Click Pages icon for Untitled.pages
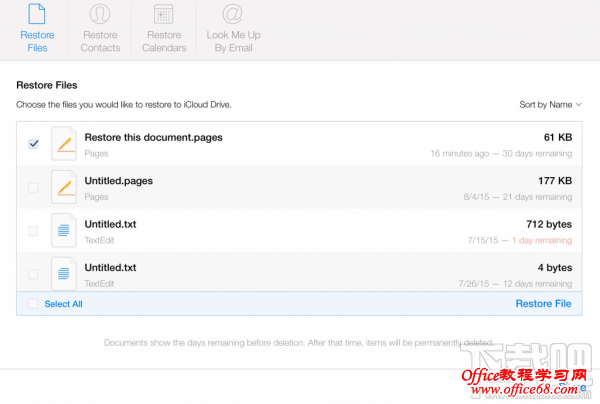This screenshot has height=404, width=600. [64, 187]
